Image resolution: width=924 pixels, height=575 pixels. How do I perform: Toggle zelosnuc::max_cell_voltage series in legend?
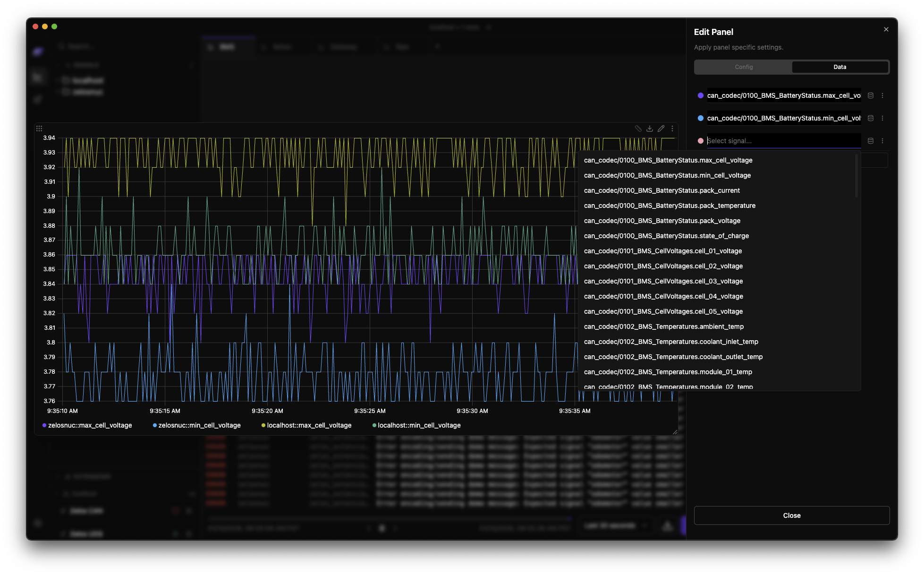coord(90,425)
